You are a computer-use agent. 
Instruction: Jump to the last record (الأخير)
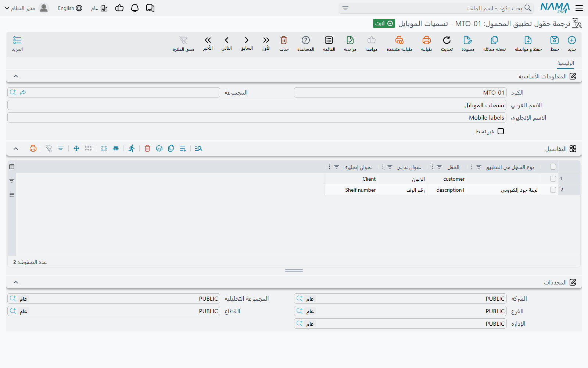click(208, 43)
